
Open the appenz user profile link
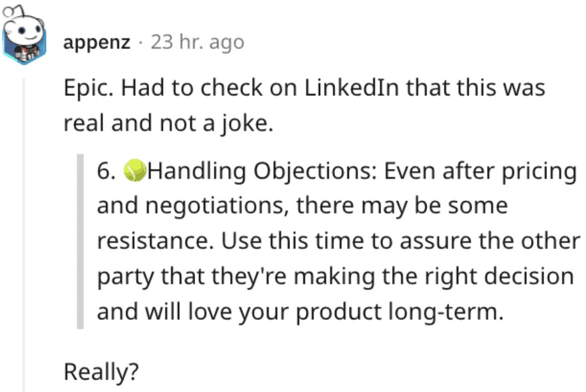tap(97, 43)
